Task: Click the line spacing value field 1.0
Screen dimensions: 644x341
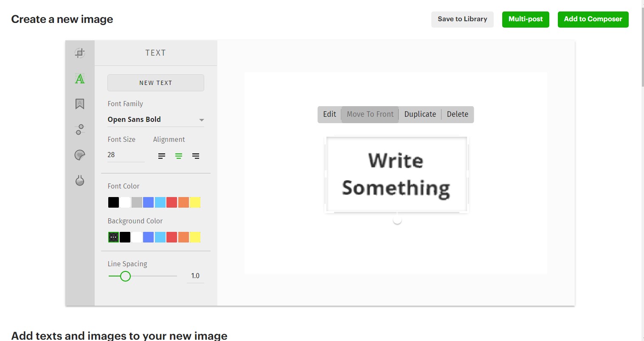Action: coord(195,276)
